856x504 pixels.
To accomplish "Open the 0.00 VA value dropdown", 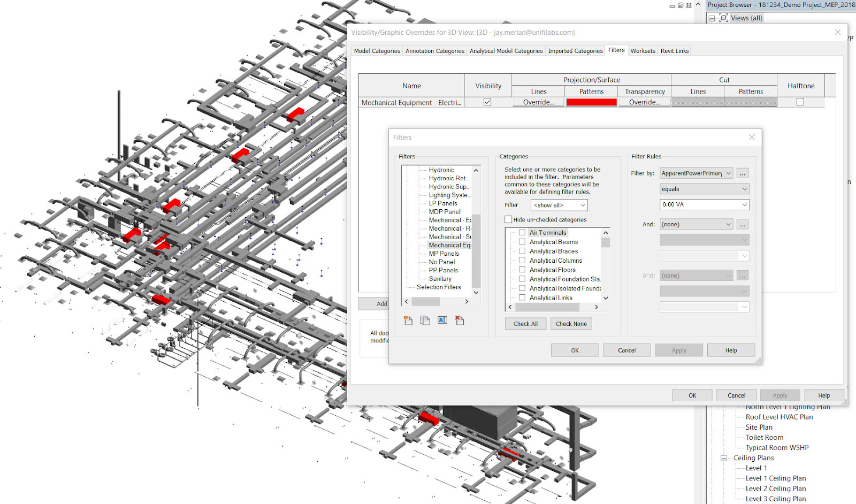I will coord(705,204).
